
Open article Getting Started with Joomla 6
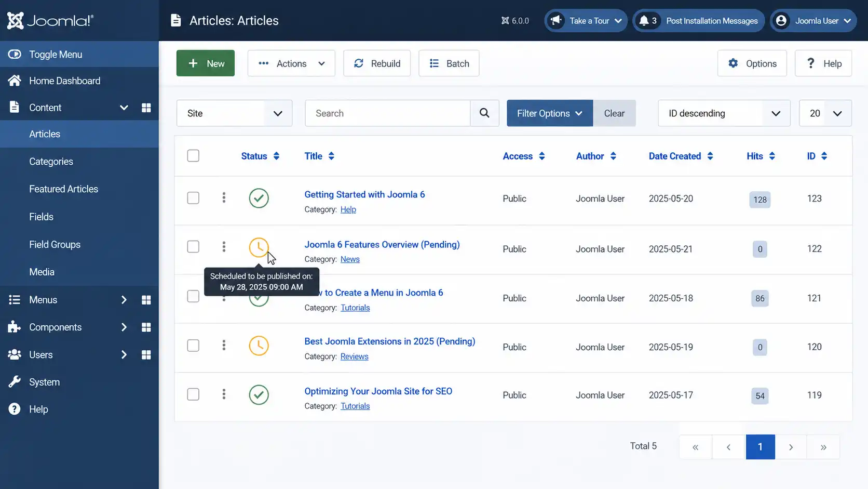click(364, 194)
